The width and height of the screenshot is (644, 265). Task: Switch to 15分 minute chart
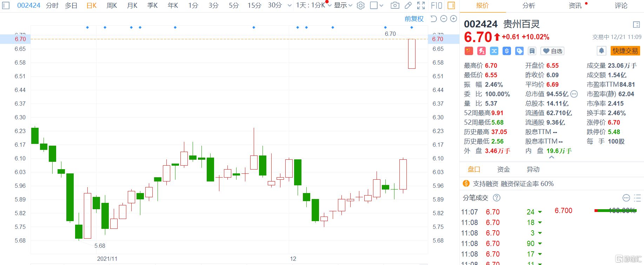(254, 5)
